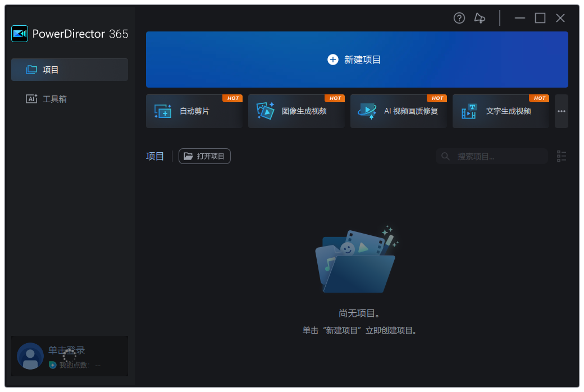
Task: Switch to the 项目 section header
Action: [155, 156]
